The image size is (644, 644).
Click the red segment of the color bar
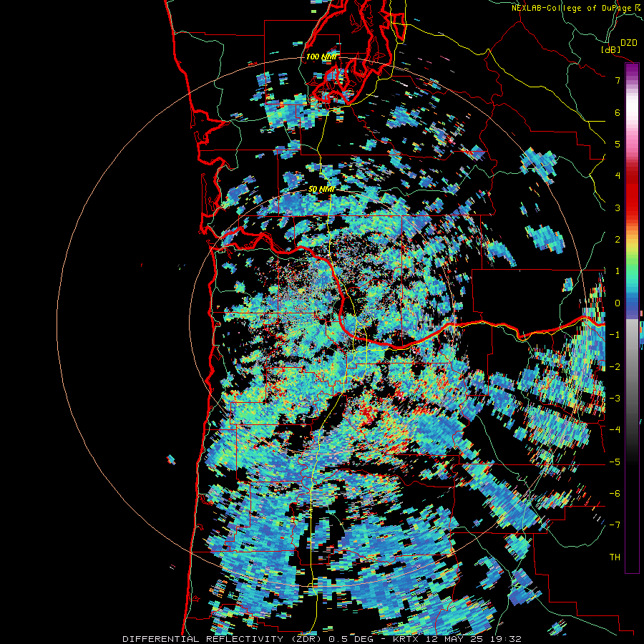[632, 193]
